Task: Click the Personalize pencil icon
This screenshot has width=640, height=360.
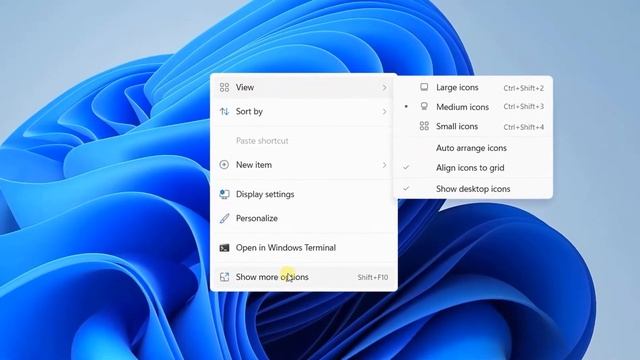Action: (x=224, y=218)
